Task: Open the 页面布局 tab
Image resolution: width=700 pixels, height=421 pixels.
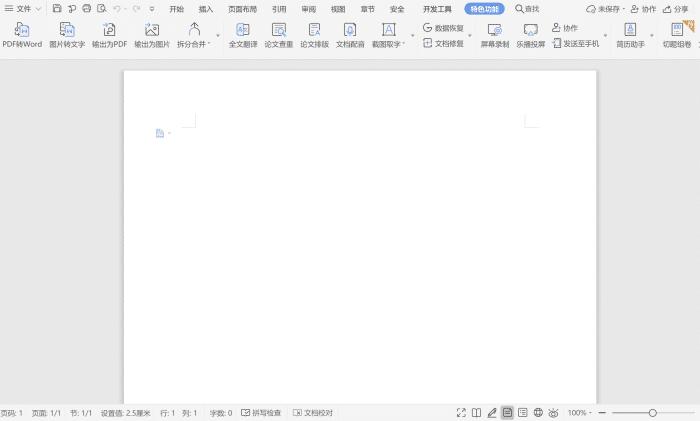Action: 242,9
